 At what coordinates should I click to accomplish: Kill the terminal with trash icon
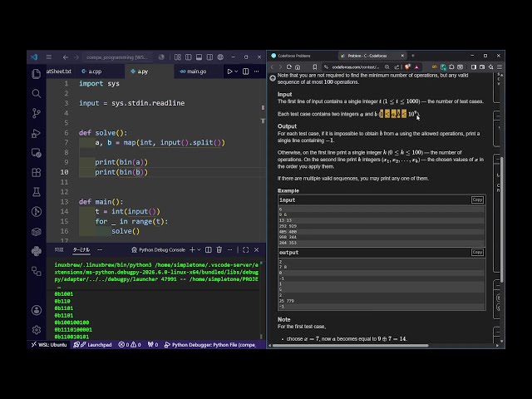tap(219, 249)
